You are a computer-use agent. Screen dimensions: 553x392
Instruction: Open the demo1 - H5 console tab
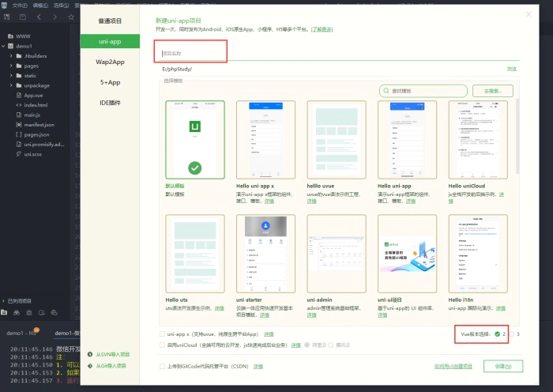pos(21,333)
